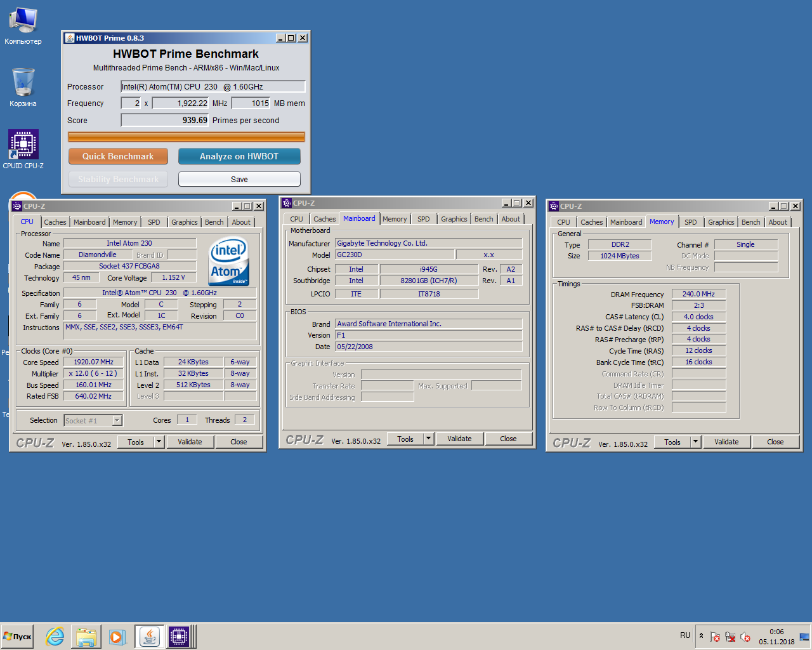Click the middle CPU-Z window title icon
Image resolution: width=812 pixels, height=650 pixels.
pyautogui.click(x=287, y=203)
